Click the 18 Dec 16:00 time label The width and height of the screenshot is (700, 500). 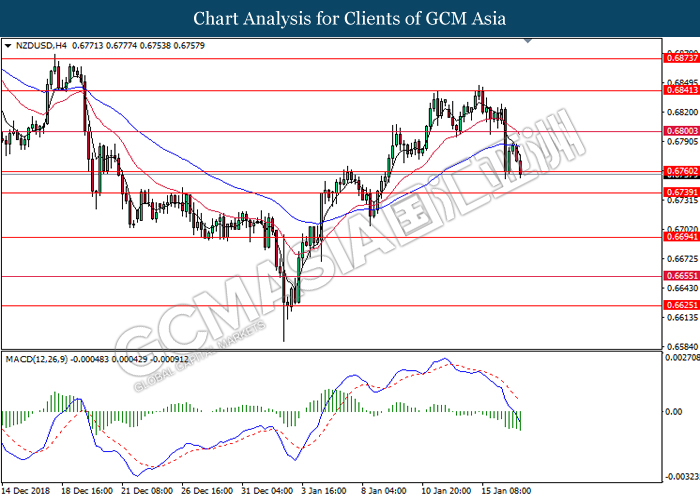click(x=87, y=491)
